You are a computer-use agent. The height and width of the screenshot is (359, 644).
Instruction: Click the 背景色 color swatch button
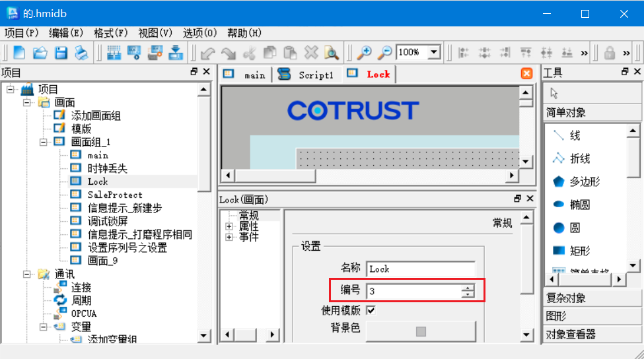point(421,331)
